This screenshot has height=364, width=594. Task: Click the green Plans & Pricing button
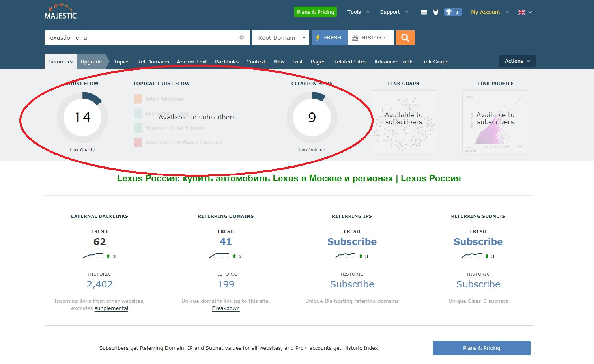coord(316,12)
